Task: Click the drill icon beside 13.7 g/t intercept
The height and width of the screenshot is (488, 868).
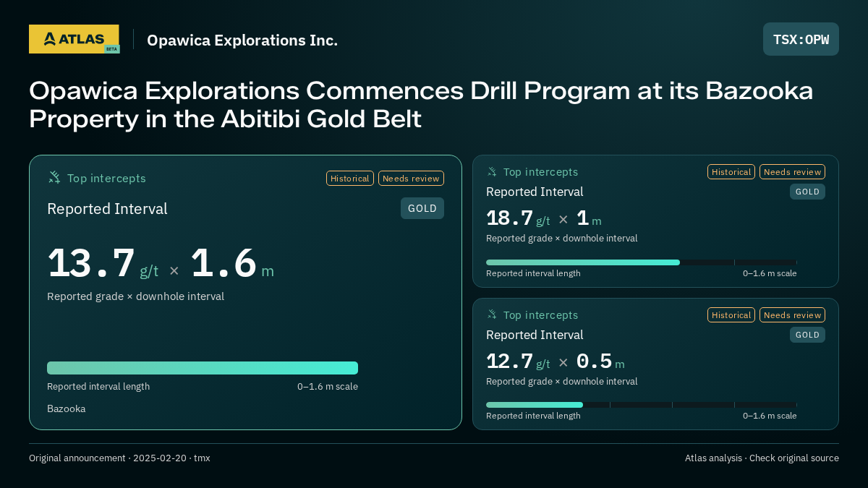Action: pyautogui.click(x=54, y=178)
